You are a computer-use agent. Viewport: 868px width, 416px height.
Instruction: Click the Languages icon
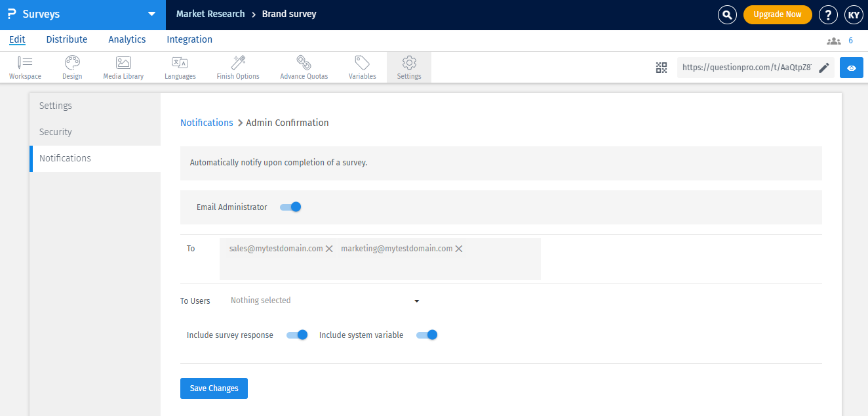point(180,67)
